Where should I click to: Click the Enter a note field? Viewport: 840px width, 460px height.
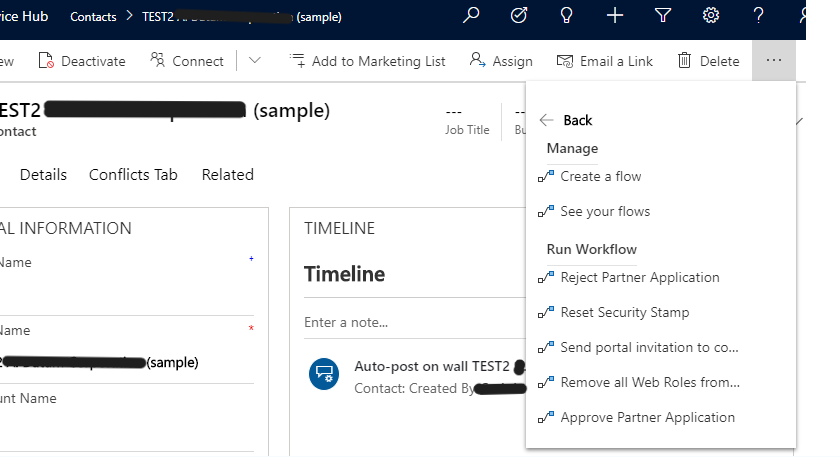[400, 322]
